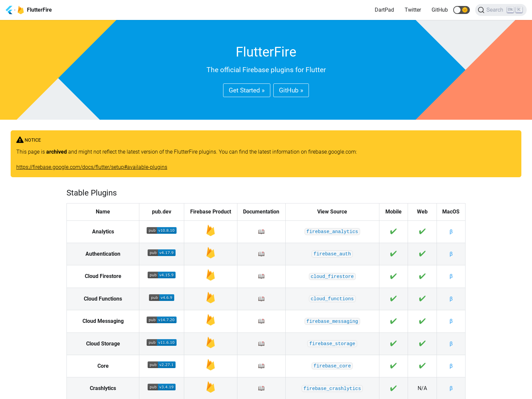The height and width of the screenshot is (399, 532).
Task: Go to FlutterFire home title in navbar
Action: pyautogui.click(x=39, y=10)
